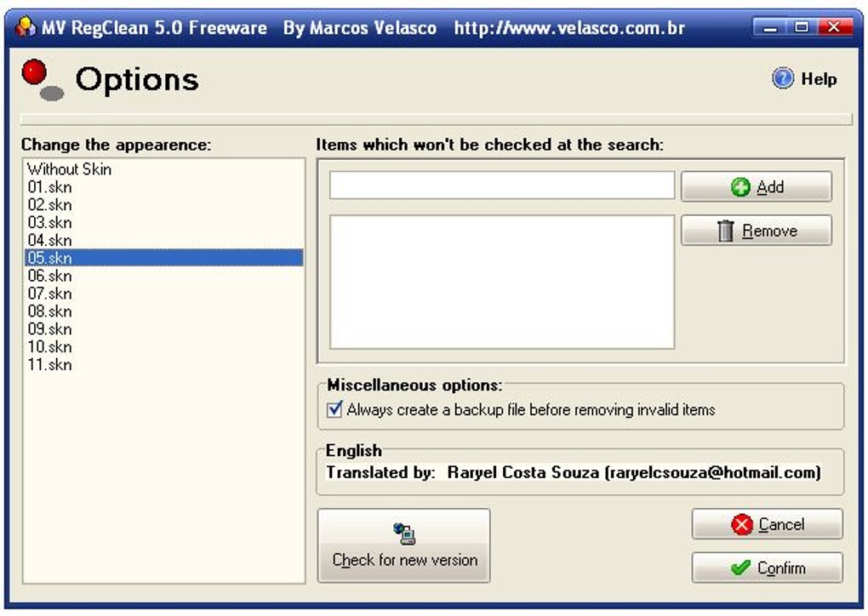Select the 01.skn skin
Screen dimensions: 868x616
click(164, 187)
